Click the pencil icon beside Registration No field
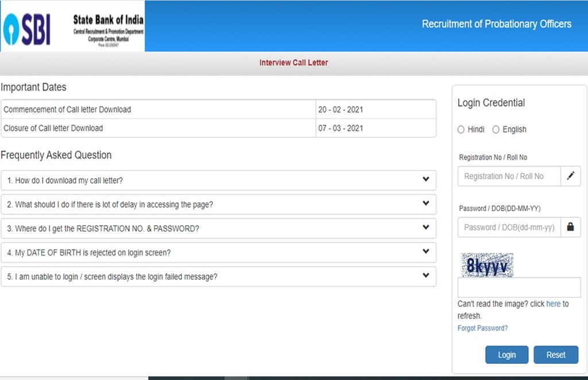588x380 pixels. coord(570,176)
